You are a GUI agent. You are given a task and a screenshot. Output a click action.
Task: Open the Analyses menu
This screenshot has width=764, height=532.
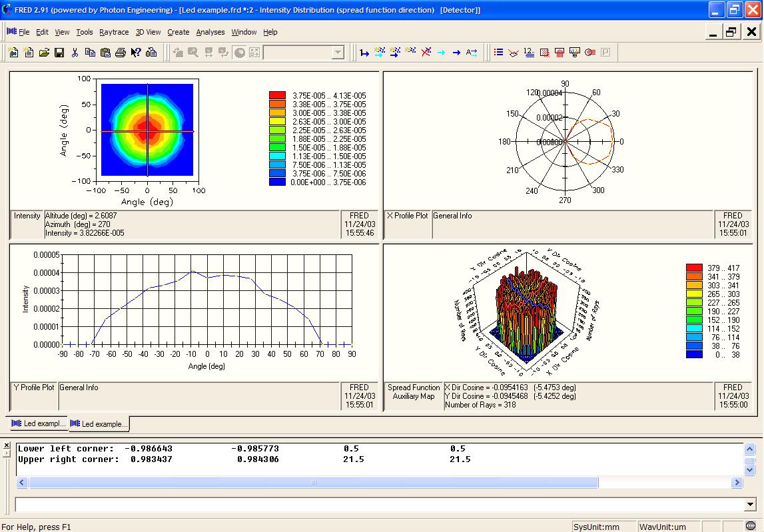pos(210,32)
